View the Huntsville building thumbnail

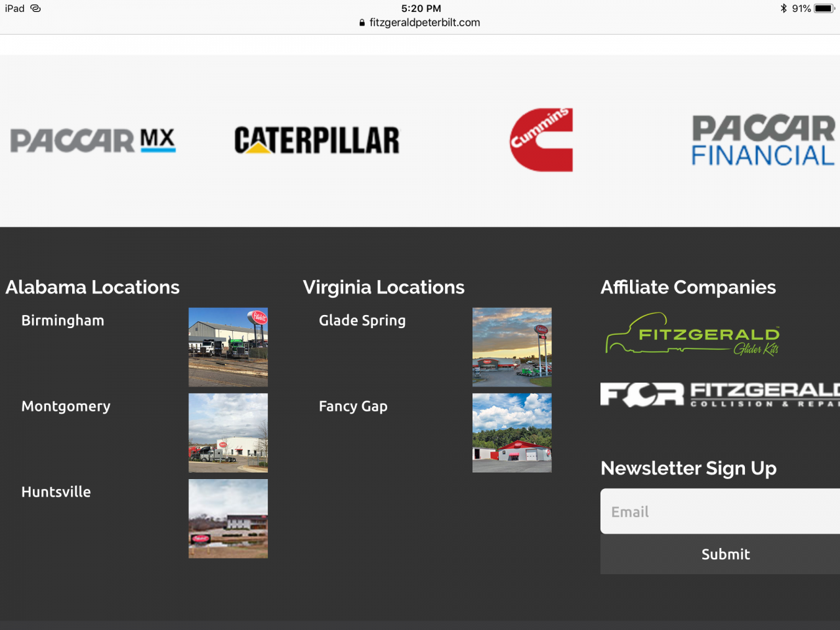click(228, 518)
